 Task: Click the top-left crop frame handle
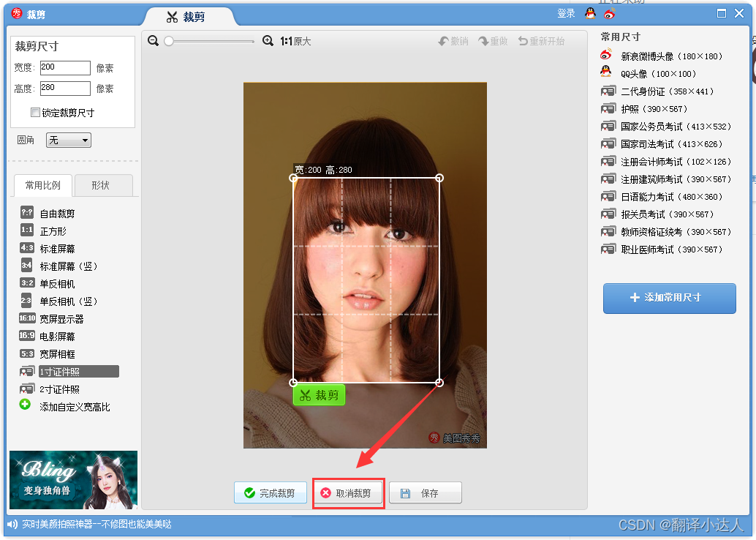(293, 178)
